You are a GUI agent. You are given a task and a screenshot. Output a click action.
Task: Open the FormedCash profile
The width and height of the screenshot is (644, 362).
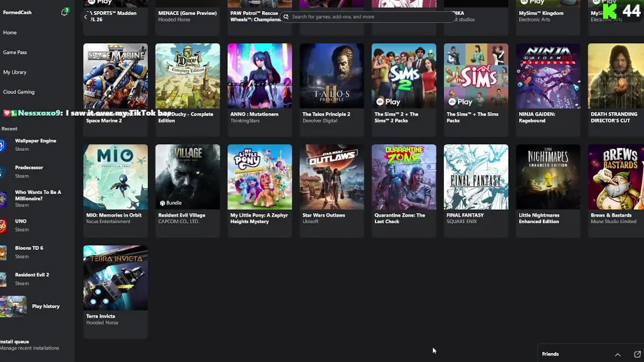point(17,12)
